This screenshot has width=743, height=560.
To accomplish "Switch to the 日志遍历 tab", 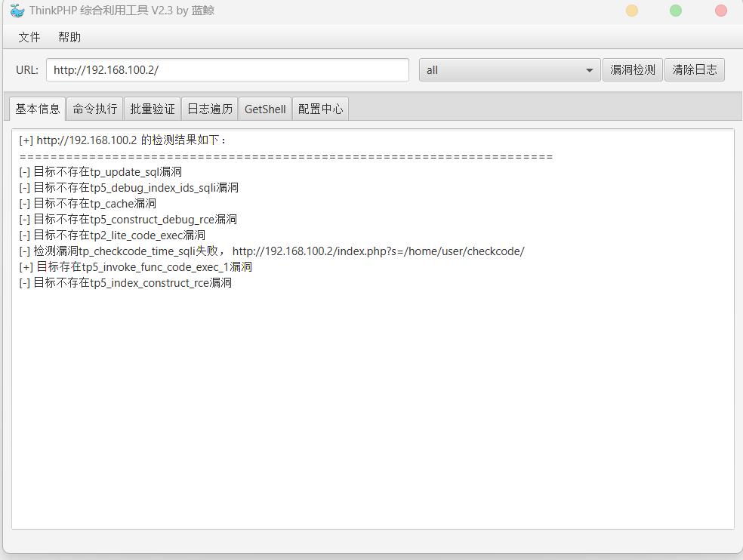I will point(210,109).
